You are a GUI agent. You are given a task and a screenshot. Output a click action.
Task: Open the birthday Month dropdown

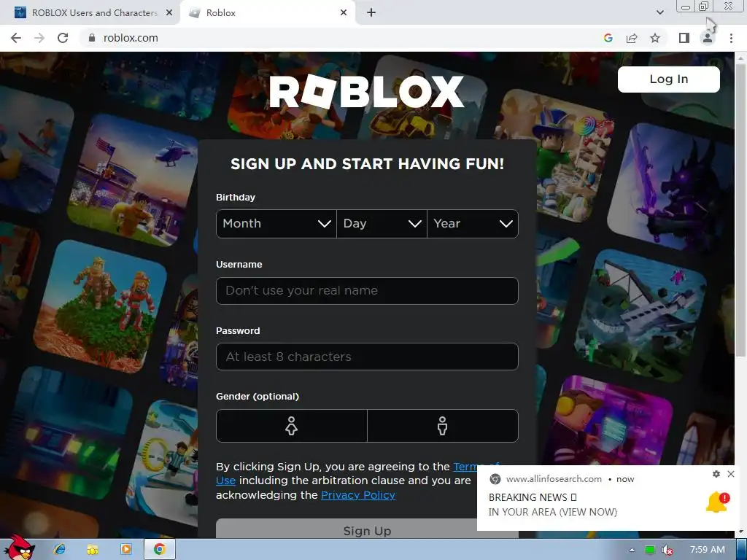[276, 224]
